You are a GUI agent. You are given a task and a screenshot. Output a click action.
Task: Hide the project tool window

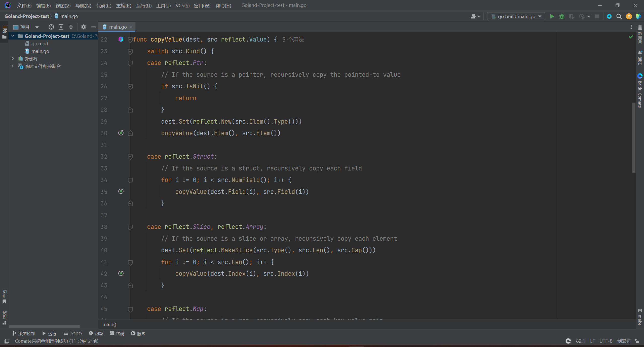[93, 27]
